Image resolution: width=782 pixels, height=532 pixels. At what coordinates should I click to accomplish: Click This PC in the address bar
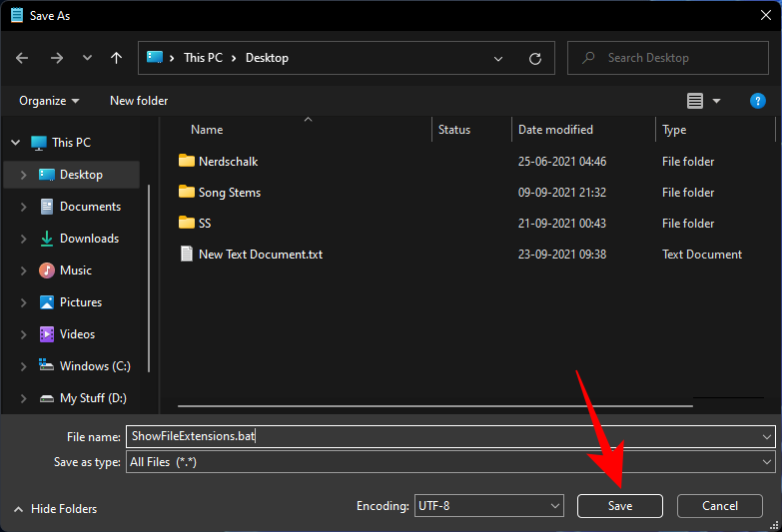pyautogui.click(x=203, y=58)
